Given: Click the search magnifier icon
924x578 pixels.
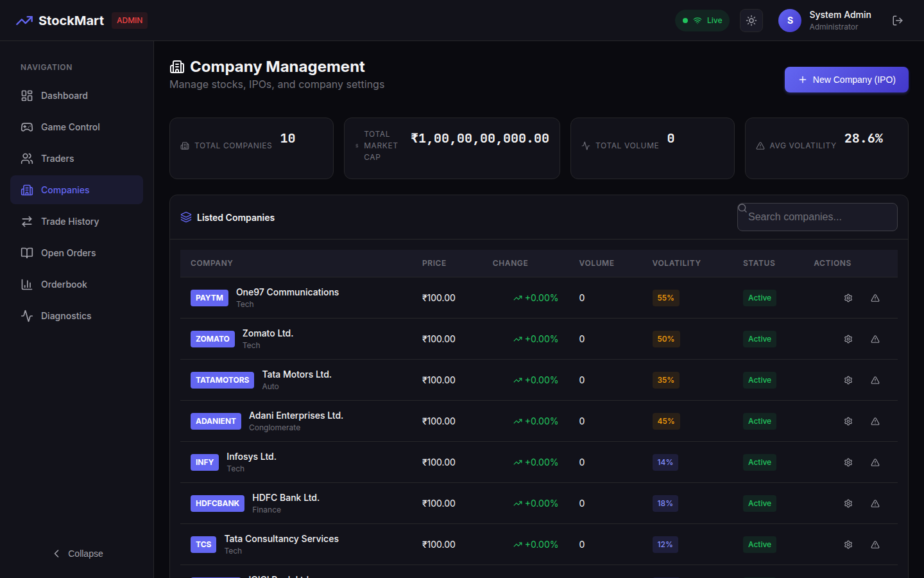Looking at the screenshot, I should pyautogui.click(x=742, y=208).
